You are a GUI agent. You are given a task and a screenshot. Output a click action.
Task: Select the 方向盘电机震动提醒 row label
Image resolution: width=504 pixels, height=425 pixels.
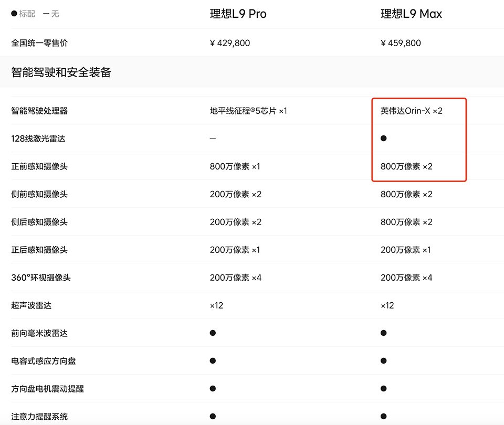coord(48,389)
